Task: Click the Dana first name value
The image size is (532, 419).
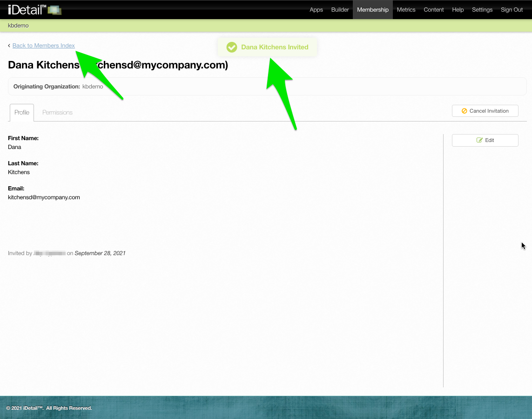Action: pos(14,147)
